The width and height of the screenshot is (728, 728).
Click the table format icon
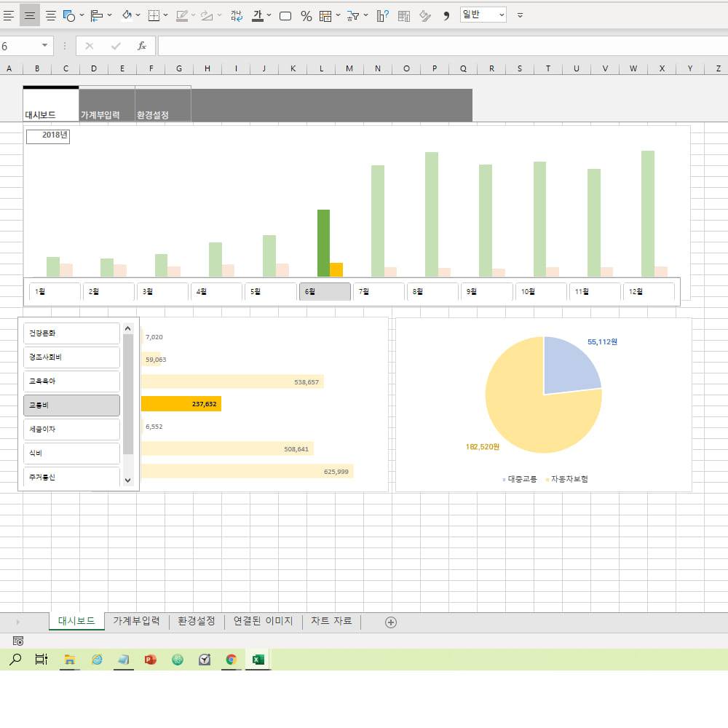click(x=325, y=16)
